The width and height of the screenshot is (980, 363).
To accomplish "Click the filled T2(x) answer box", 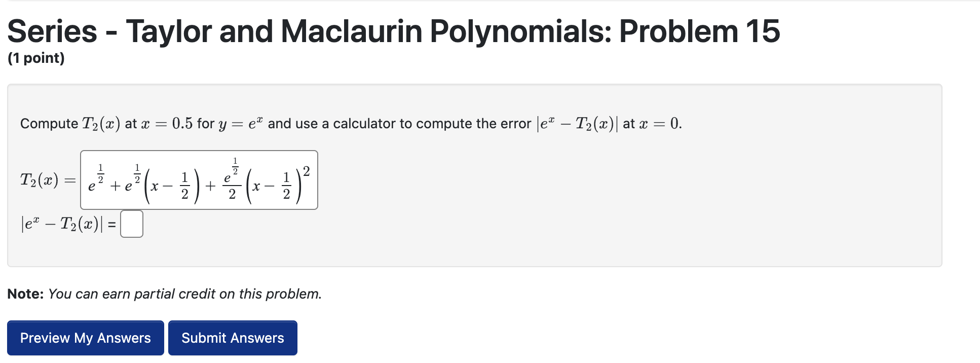I will point(199,179).
